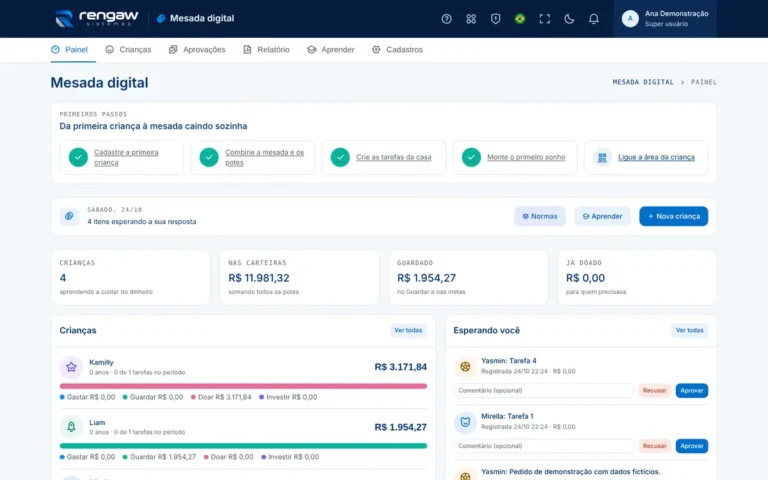768x480 pixels.
Task: Click Liam's green pots progress bar
Action: pos(243,446)
